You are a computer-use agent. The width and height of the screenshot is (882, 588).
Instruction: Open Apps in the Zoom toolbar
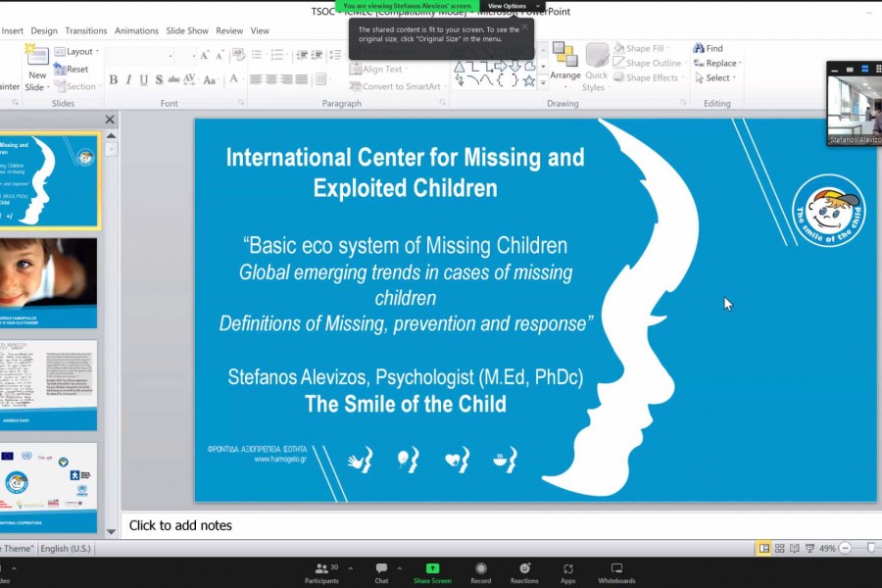[568, 572]
